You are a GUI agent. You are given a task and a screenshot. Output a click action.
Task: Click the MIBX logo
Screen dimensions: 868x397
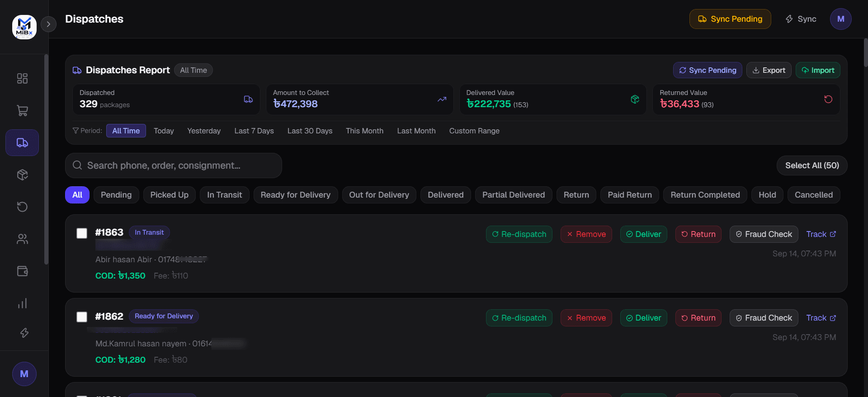[x=24, y=27]
